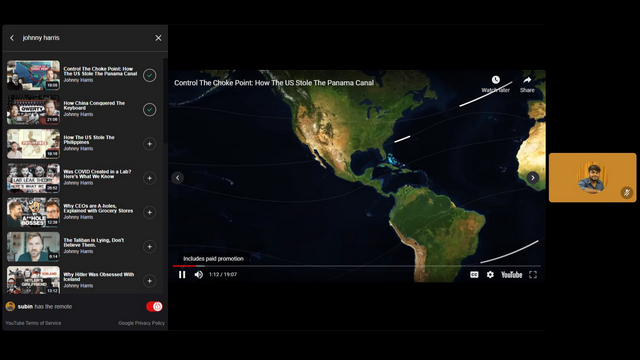Select title The Taliban is Lying

[x=93, y=243]
